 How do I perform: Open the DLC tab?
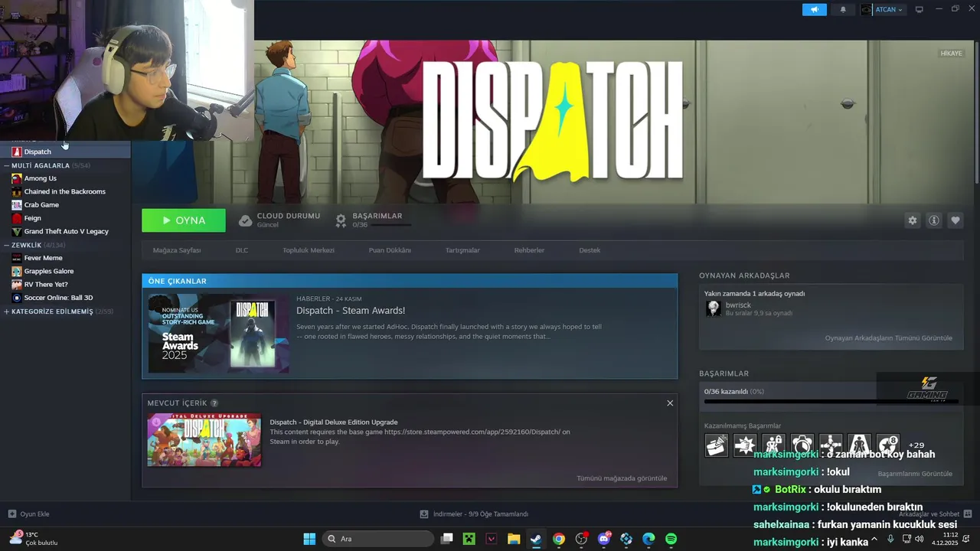pos(242,250)
